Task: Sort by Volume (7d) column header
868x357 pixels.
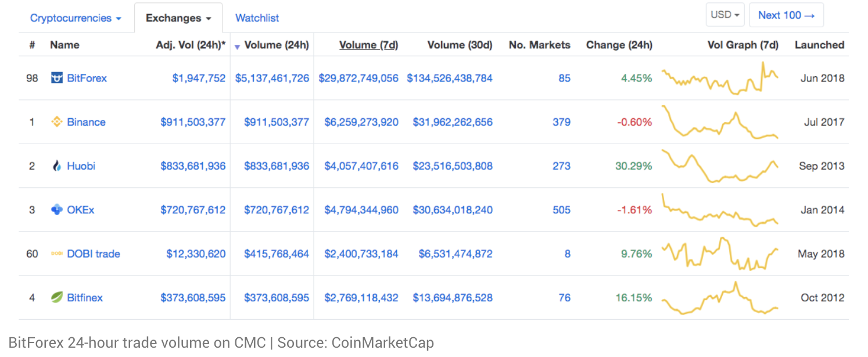Action: point(368,45)
